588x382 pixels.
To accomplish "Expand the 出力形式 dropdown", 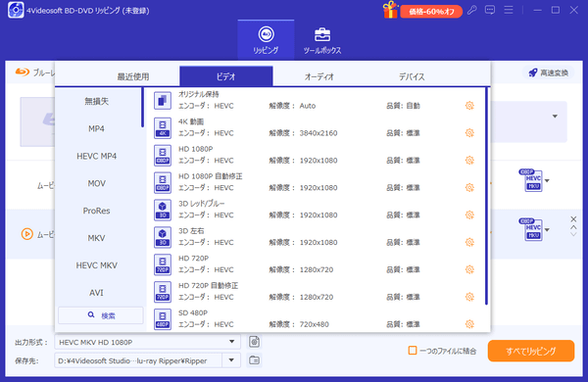I will tap(231, 342).
